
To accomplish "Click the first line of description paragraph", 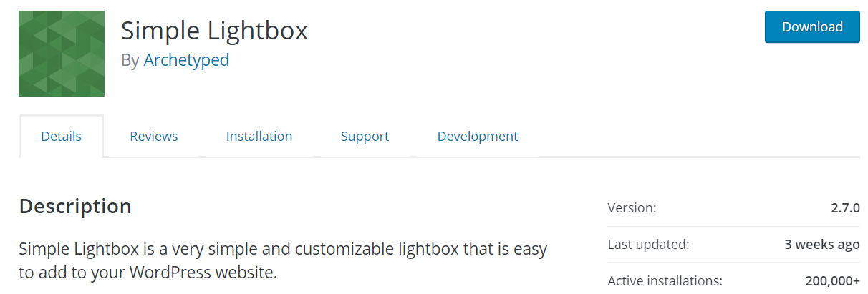I will 283,250.
